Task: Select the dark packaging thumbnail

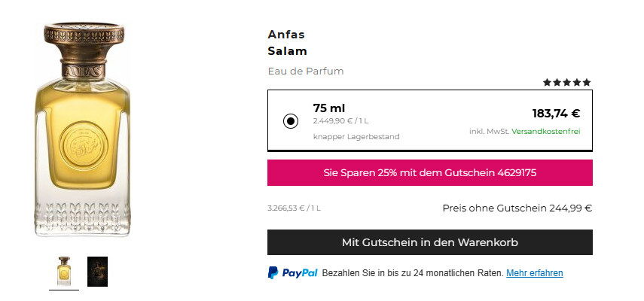Action: click(97, 272)
